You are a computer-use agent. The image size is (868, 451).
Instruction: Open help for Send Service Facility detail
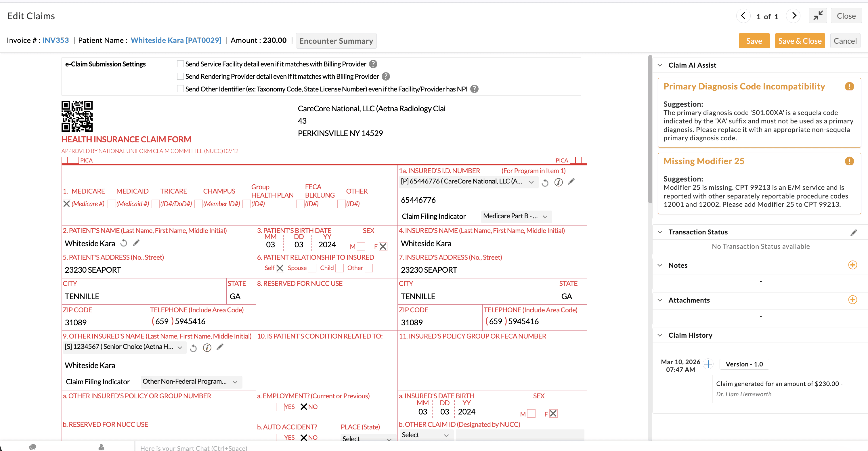(373, 64)
